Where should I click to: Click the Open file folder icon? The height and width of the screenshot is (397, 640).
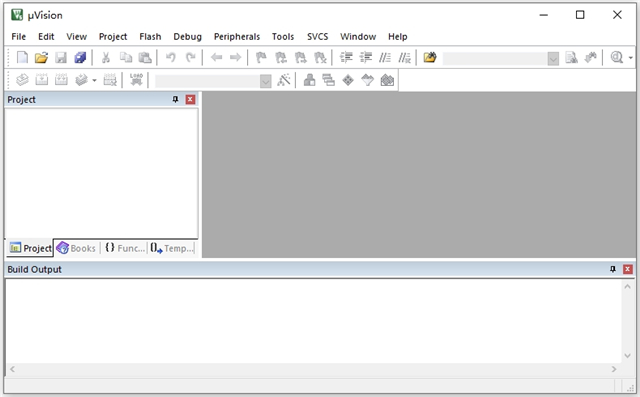tap(41, 58)
